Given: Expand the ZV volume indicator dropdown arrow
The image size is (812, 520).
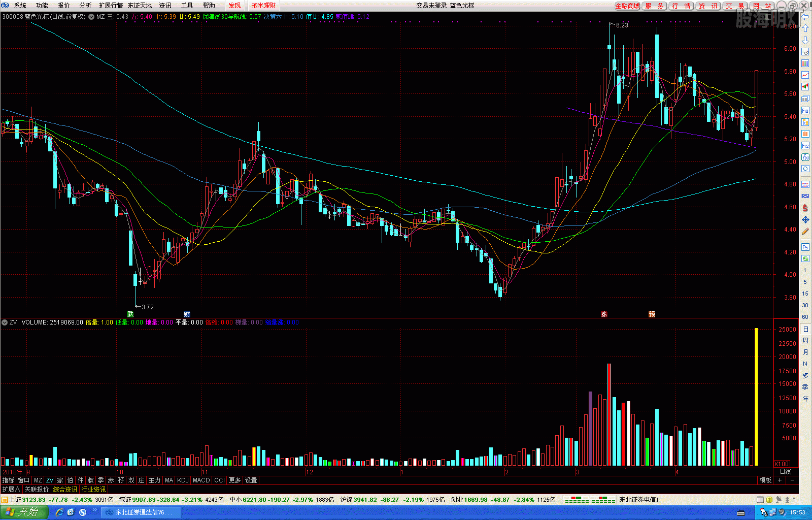Looking at the screenshot, I should 5,322.
